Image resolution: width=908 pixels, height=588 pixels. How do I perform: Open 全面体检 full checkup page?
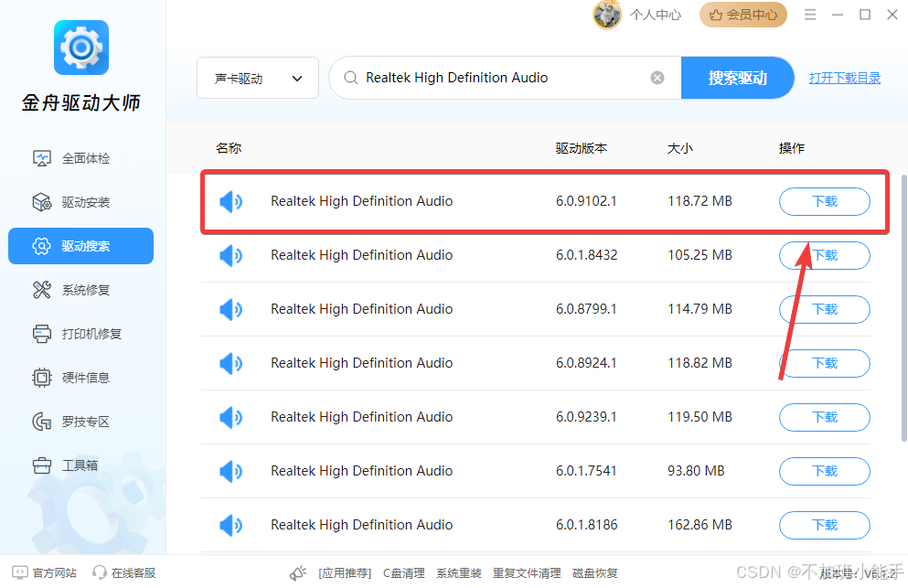coord(80,158)
